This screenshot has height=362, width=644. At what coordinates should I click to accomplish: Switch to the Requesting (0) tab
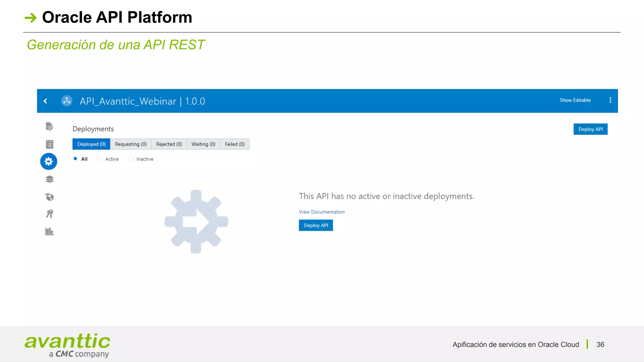pos(131,144)
